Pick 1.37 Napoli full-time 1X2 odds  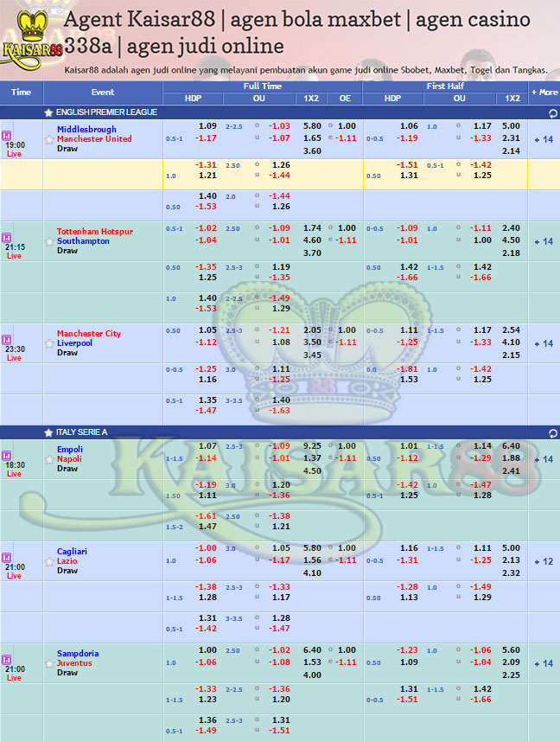point(312,458)
